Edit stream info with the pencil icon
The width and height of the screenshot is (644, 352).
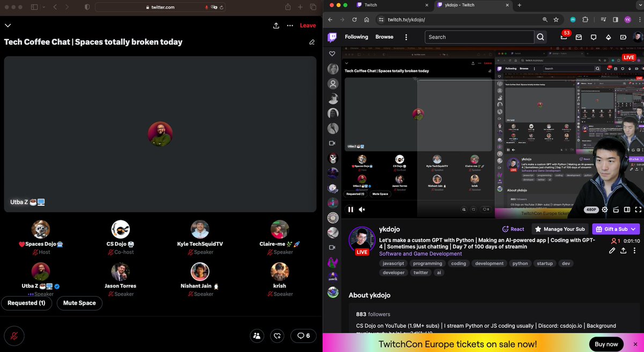pyautogui.click(x=612, y=250)
